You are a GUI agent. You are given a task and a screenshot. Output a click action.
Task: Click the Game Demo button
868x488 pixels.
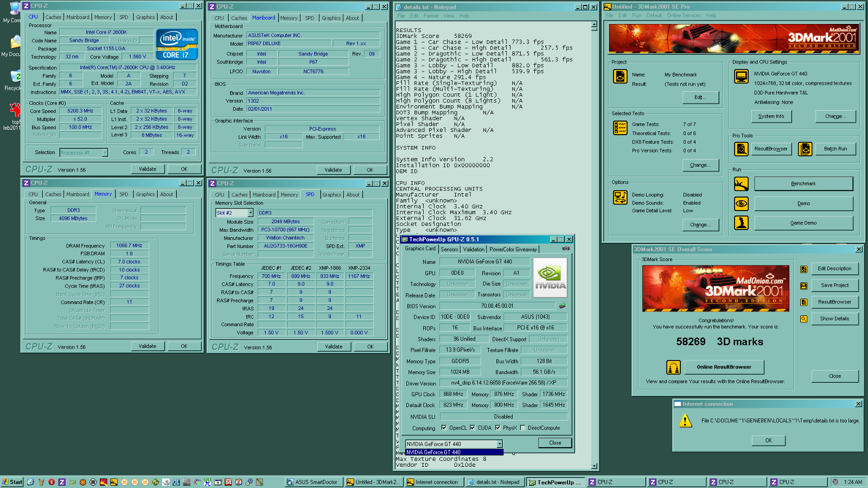(803, 223)
